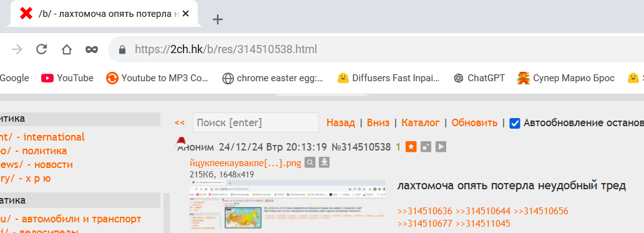Click the Каталог link
Image resolution: width=644 pixels, height=233 pixels.
[421, 122]
